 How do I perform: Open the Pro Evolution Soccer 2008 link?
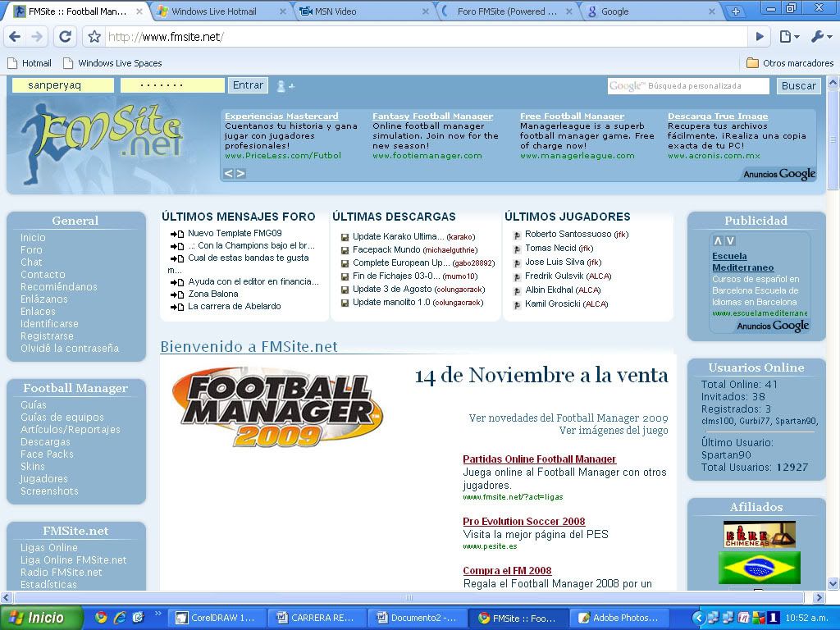point(524,521)
